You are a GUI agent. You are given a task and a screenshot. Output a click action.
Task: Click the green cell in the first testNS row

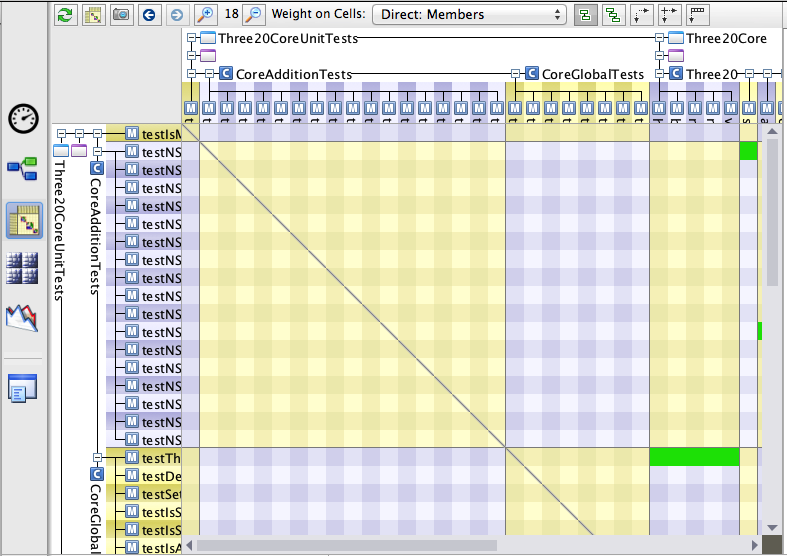pyautogui.click(x=748, y=151)
